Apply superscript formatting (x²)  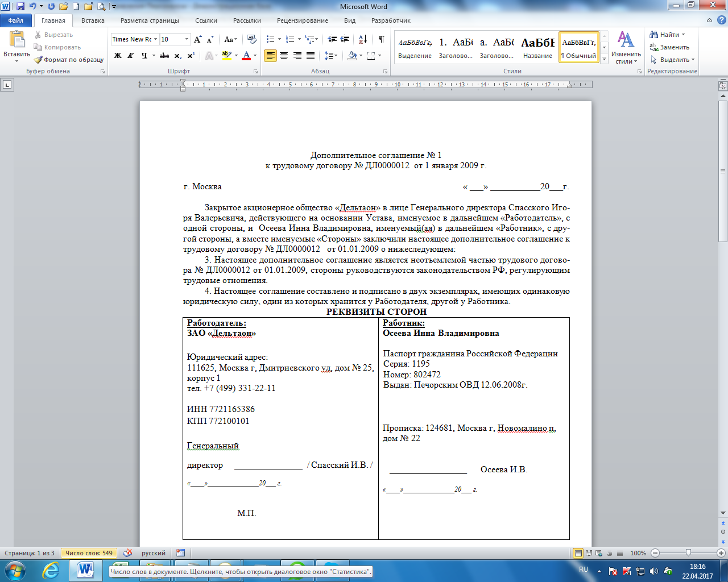point(191,56)
